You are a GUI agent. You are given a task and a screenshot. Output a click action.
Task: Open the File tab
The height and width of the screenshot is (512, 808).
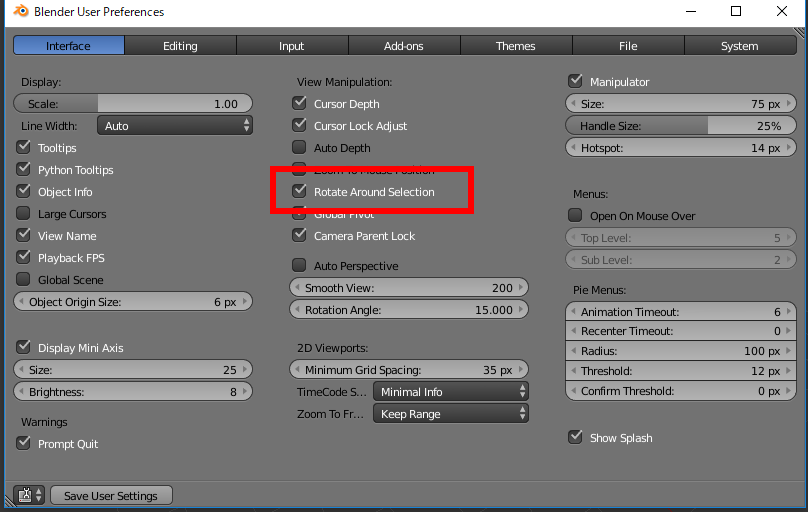click(628, 46)
